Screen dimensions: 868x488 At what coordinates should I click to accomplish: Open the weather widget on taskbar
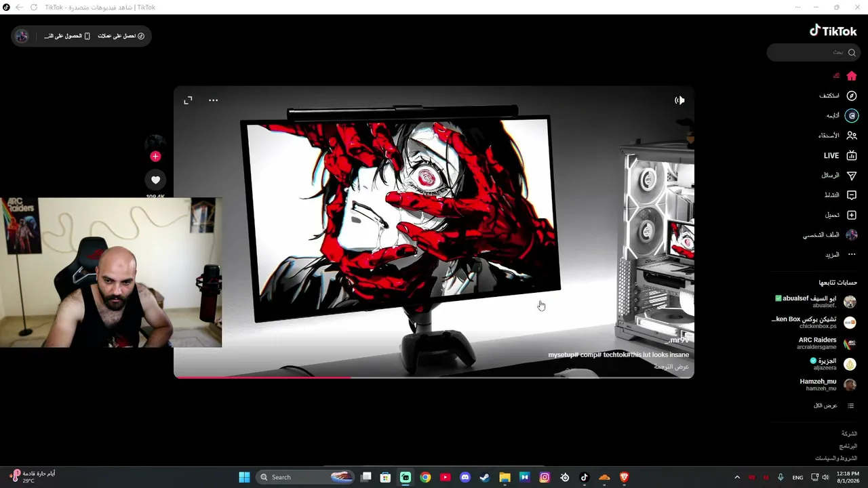(x=33, y=477)
